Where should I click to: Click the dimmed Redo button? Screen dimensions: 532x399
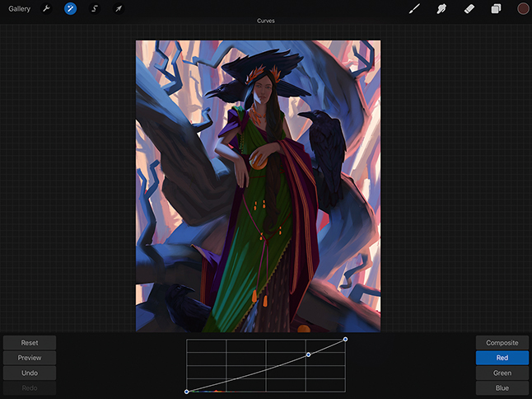click(30, 387)
